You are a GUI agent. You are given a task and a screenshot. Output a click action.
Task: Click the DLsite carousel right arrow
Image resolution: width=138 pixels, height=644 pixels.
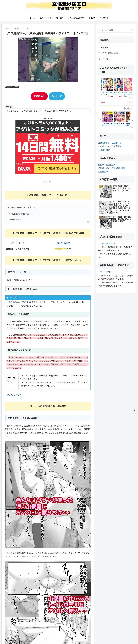tap(132, 120)
